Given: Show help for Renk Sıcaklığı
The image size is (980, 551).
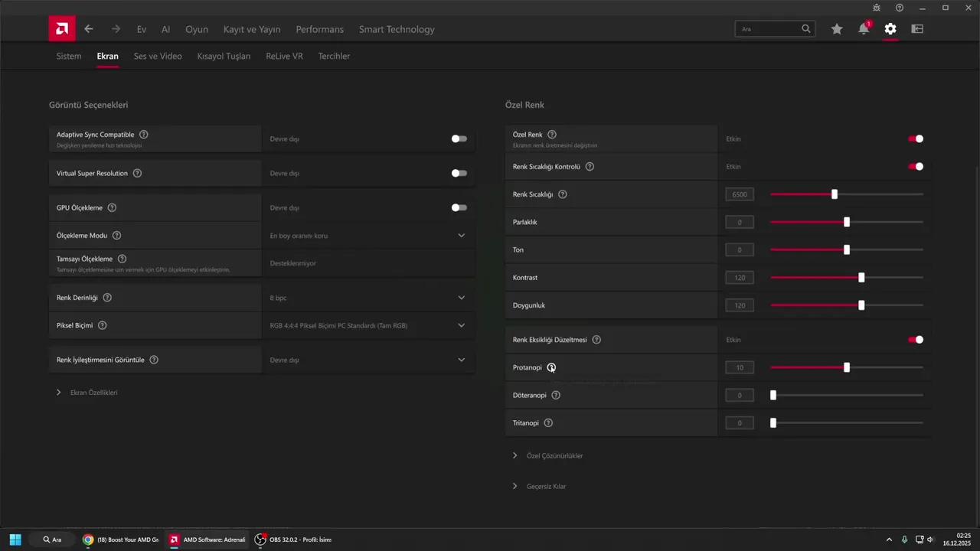Looking at the screenshot, I should (563, 194).
